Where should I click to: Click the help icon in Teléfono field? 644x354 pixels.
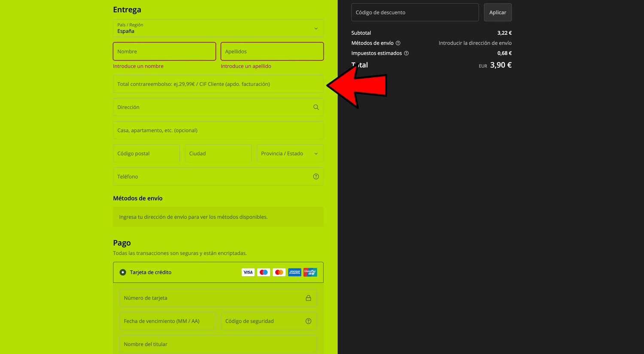(316, 177)
